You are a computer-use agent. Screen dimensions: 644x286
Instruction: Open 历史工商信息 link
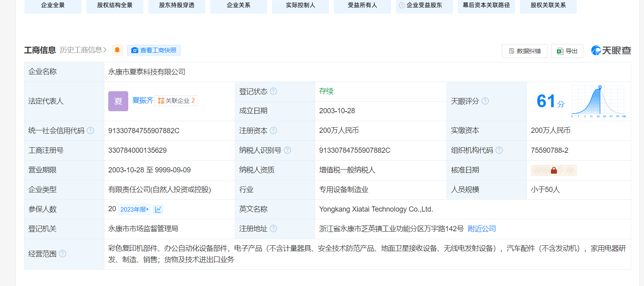(x=83, y=50)
